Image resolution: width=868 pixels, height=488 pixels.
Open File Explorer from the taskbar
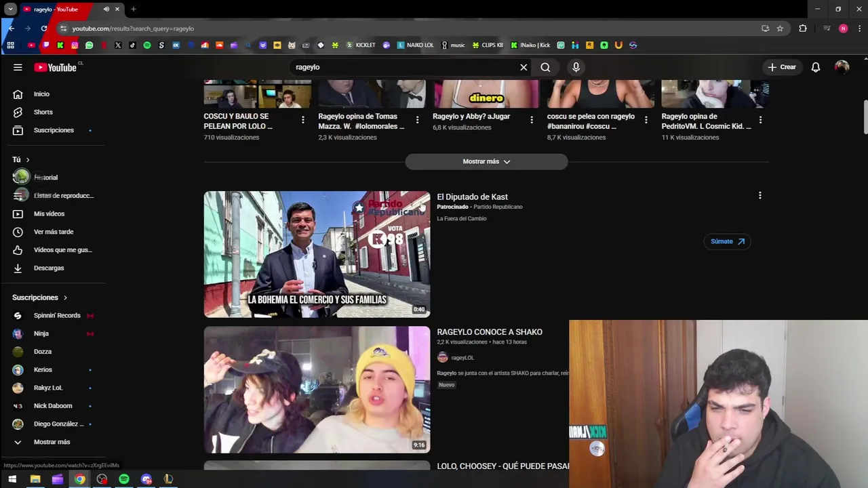(35, 479)
